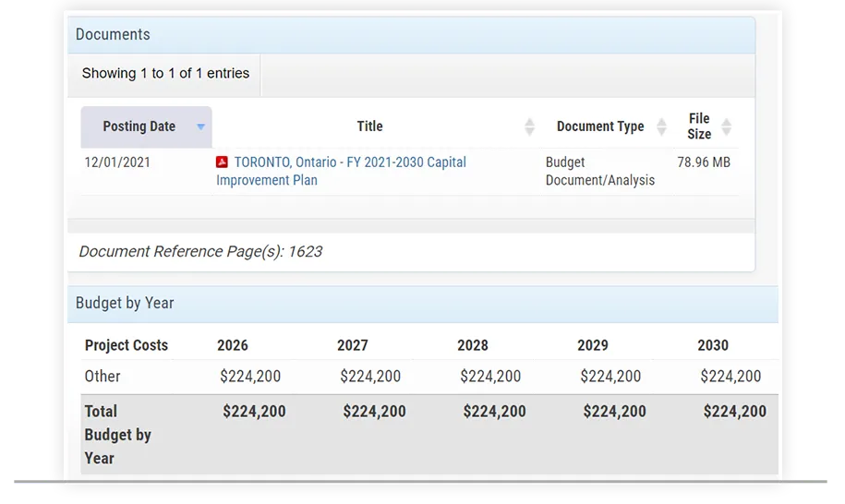Click the Budget by Year panel header

point(423,305)
